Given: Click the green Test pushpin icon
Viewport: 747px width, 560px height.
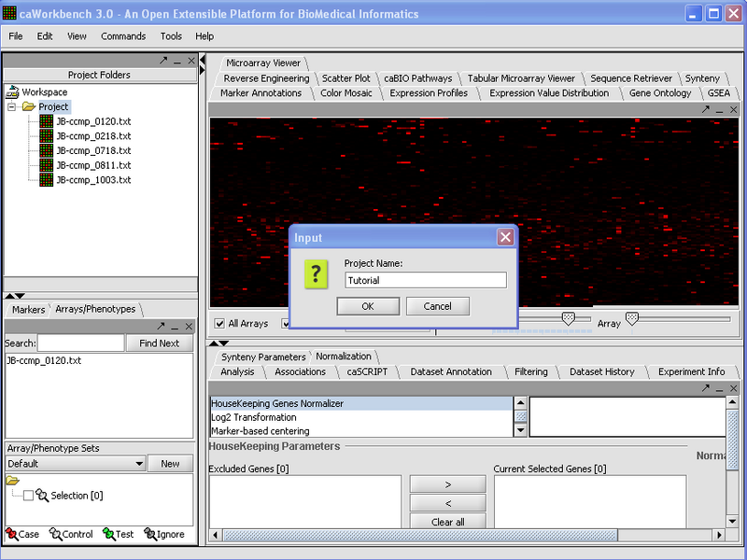Looking at the screenshot, I should coord(108,534).
